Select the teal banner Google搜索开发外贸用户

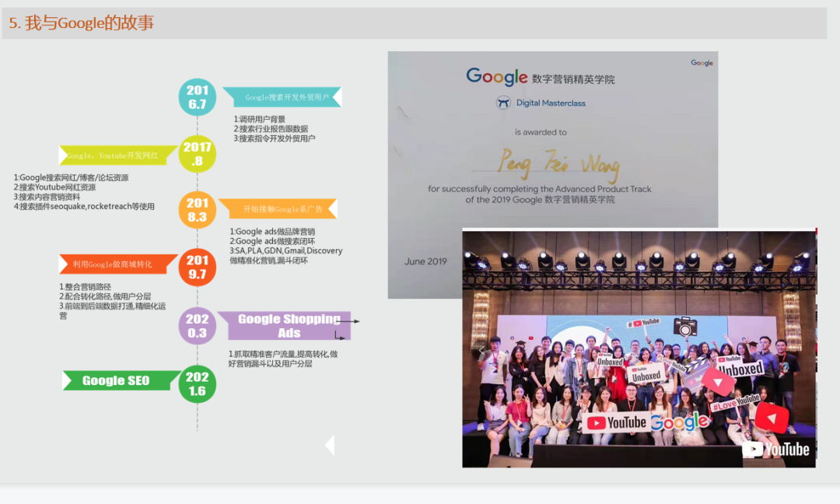point(282,97)
